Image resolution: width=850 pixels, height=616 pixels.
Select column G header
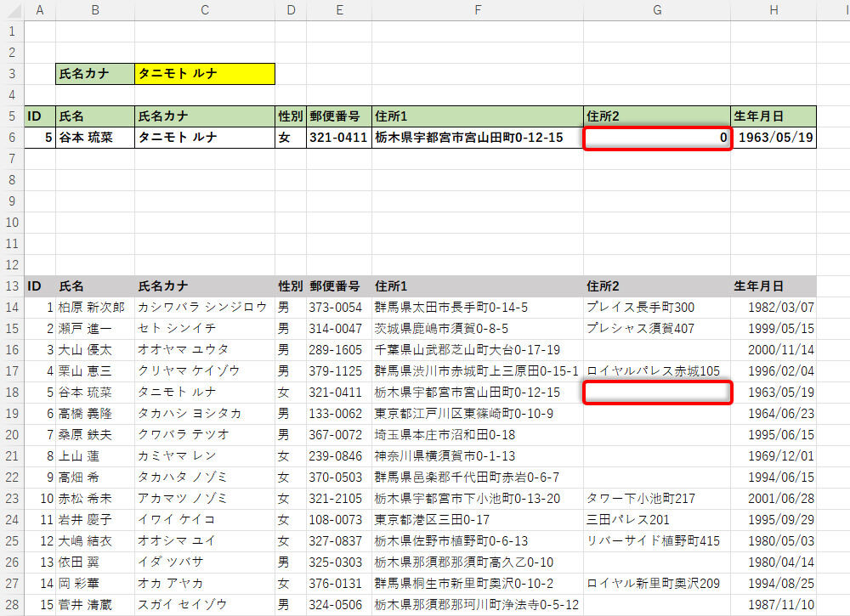click(656, 10)
